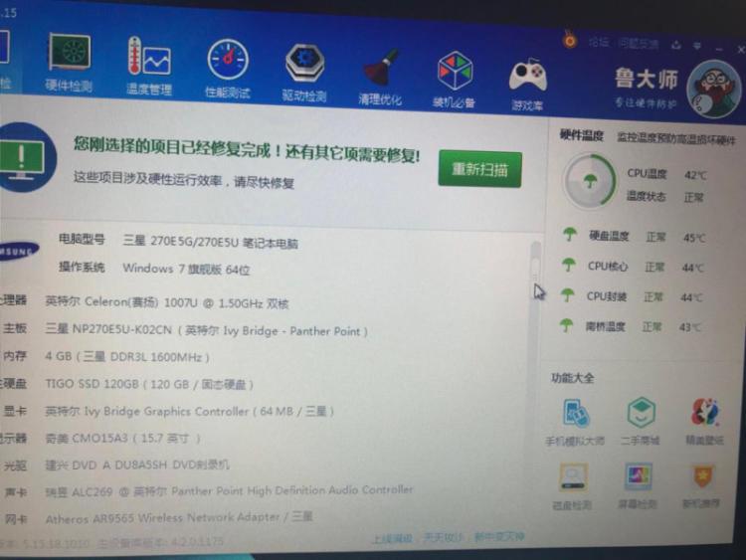
Task: Open 性能测试 performance test tab
Action: pyautogui.click(x=228, y=69)
